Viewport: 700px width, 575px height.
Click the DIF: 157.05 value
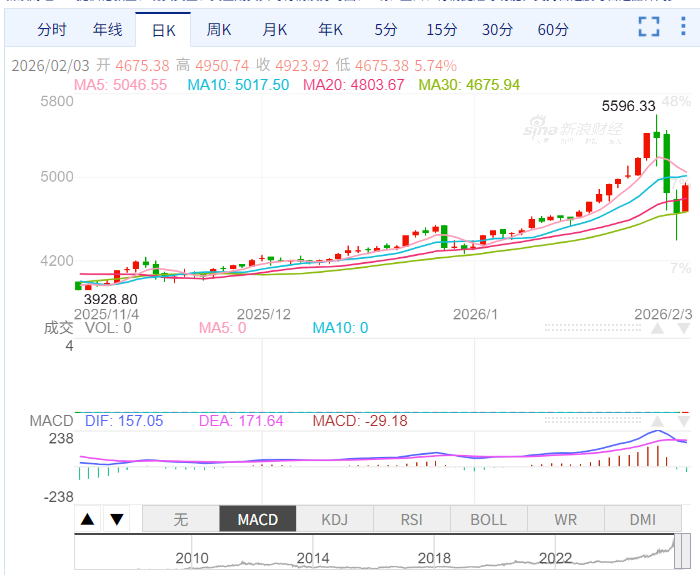pyautogui.click(x=124, y=421)
